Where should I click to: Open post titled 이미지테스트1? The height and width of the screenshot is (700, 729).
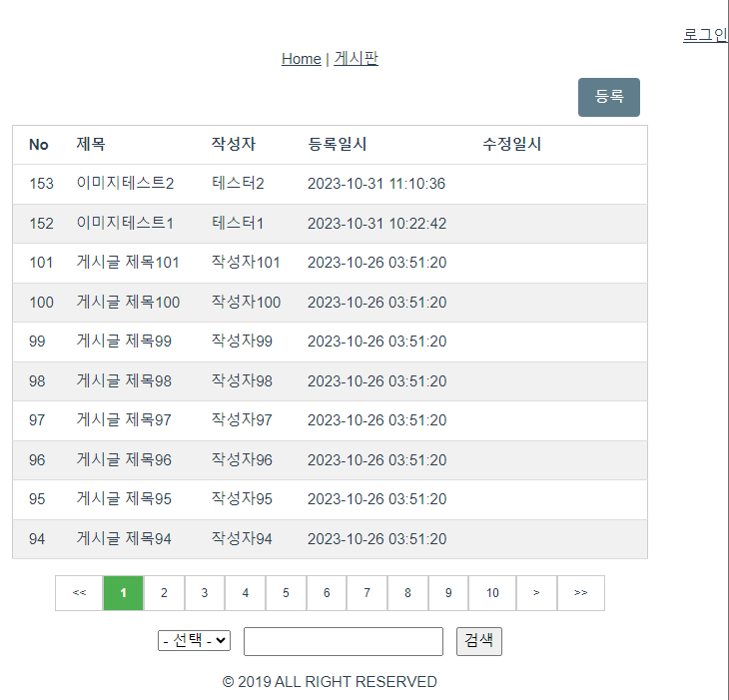125,223
